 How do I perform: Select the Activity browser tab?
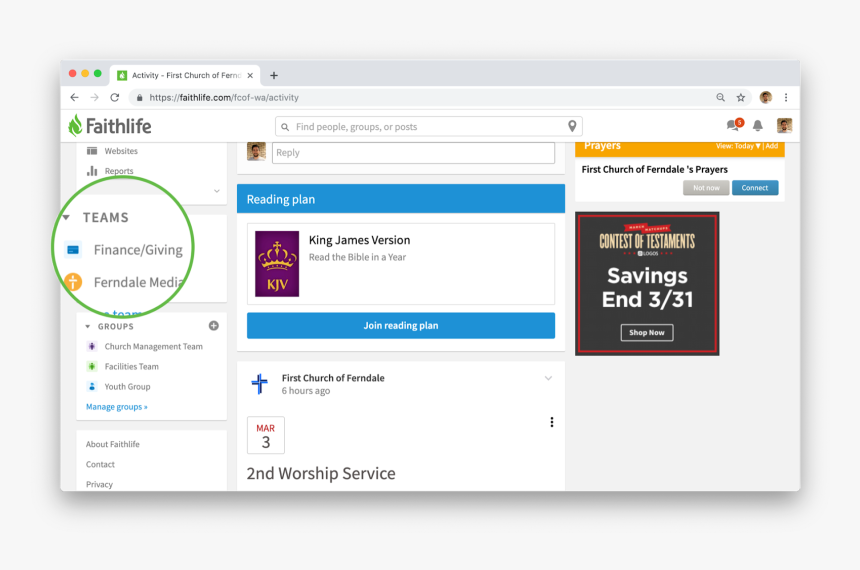click(x=186, y=75)
